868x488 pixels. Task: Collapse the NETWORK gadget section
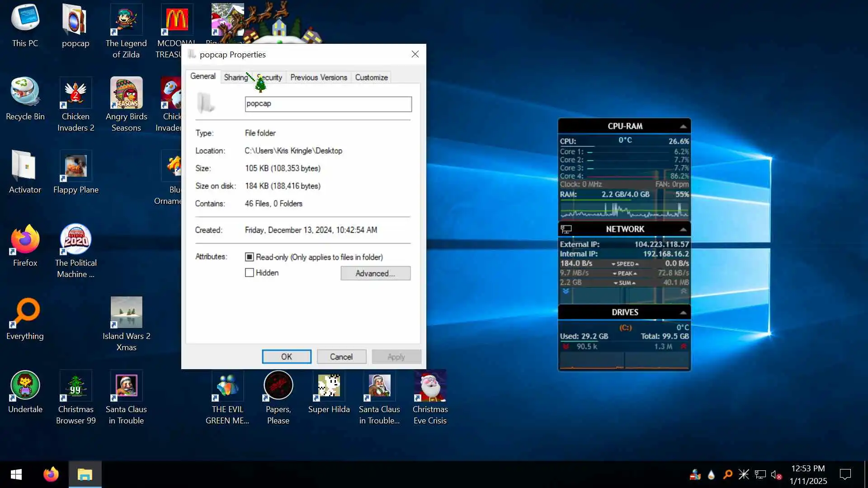pyautogui.click(x=683, y=230)
